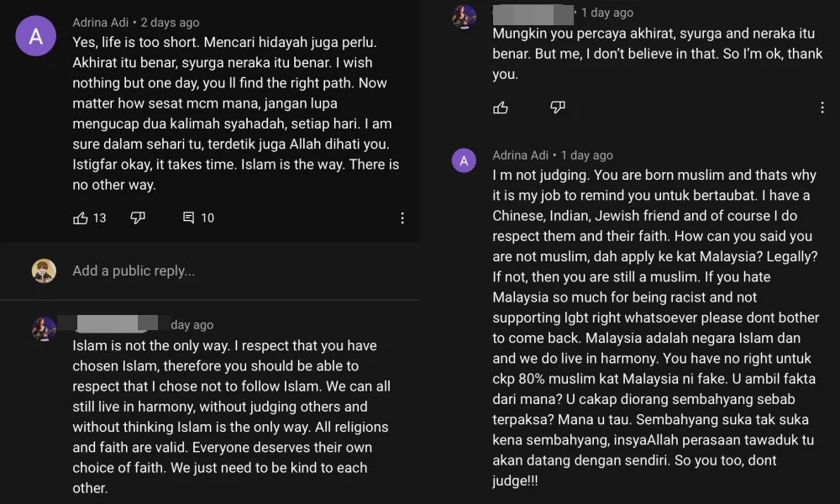Open options menu for "life is too short" comment
Viewport: 840px width, 504px height.
click(402, 218)
